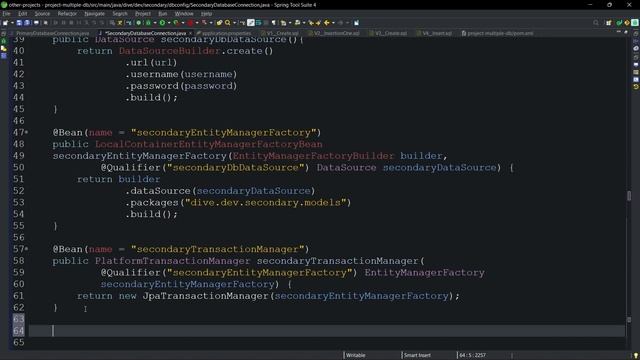Click the Forward navigation arrow icon

coord(341,23)
